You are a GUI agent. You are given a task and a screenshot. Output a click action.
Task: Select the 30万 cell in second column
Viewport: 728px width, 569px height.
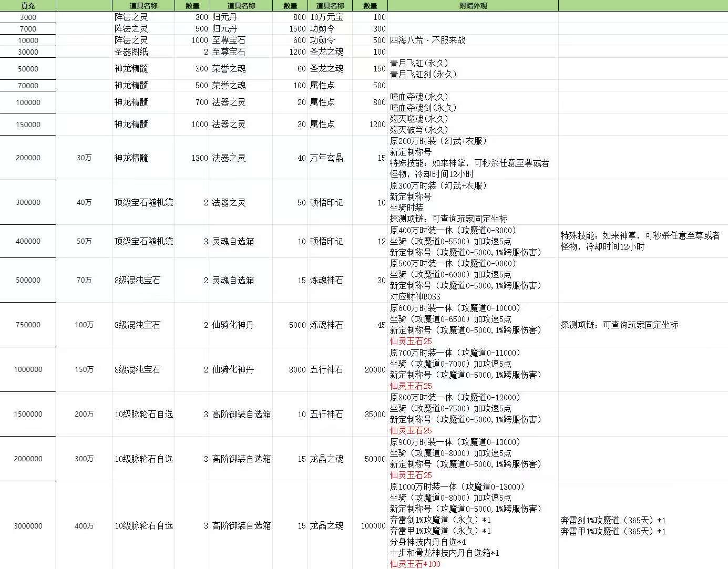(84, 158)
